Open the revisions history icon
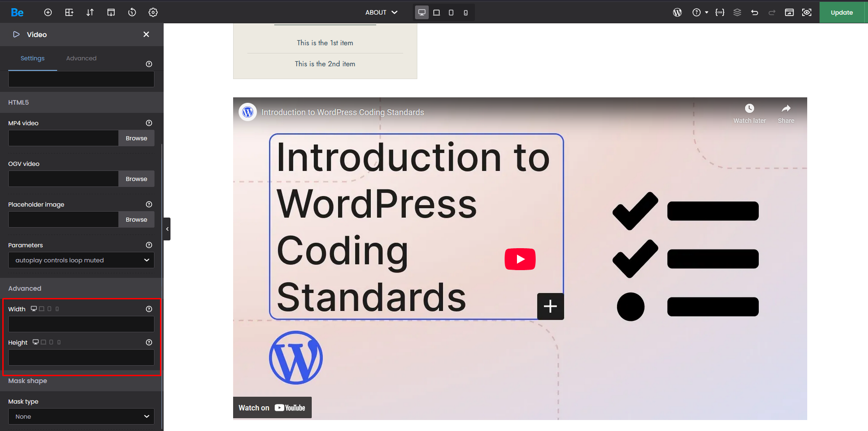The width and height of the screenshot is (868, 431). point(132,12)
